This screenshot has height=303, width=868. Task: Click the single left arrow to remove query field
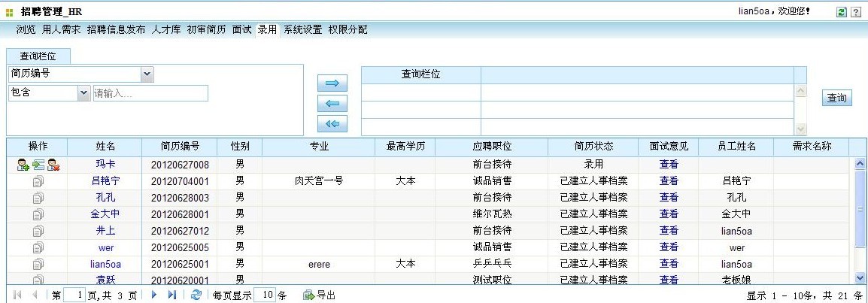point(332,104)
